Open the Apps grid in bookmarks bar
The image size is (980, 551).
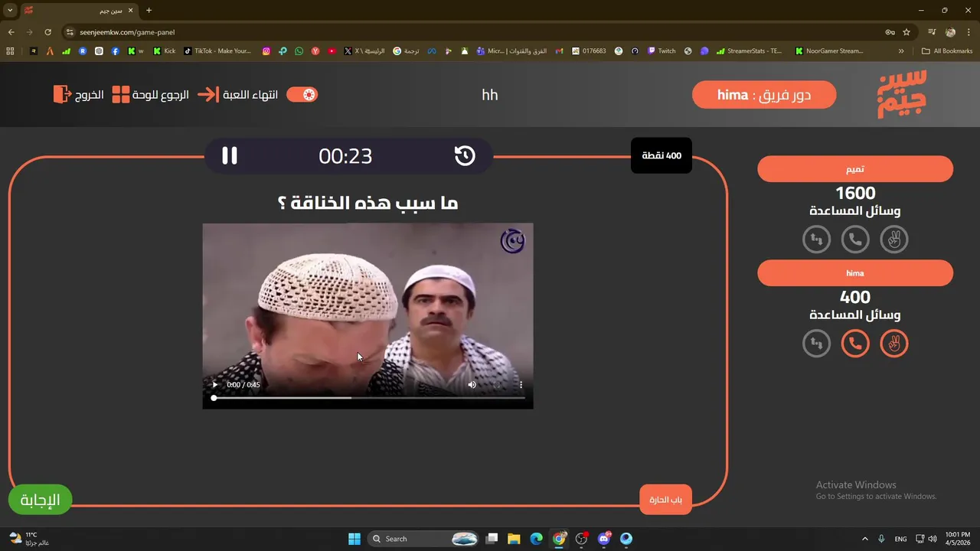10,51
